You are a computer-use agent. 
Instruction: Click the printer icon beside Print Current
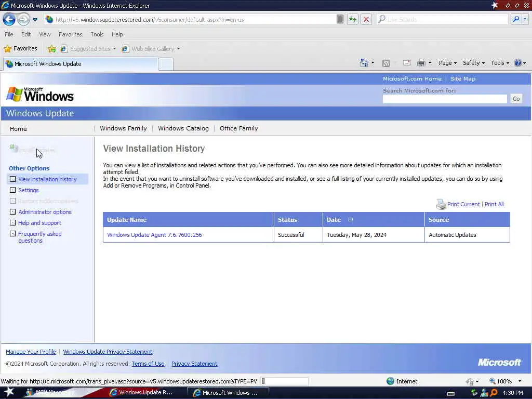click(441, 204)
